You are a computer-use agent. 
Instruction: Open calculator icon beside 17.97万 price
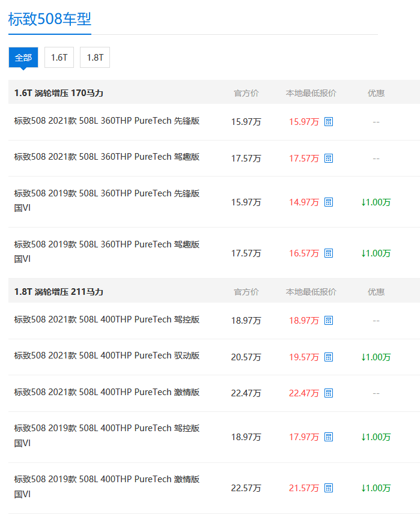point(329,437)
